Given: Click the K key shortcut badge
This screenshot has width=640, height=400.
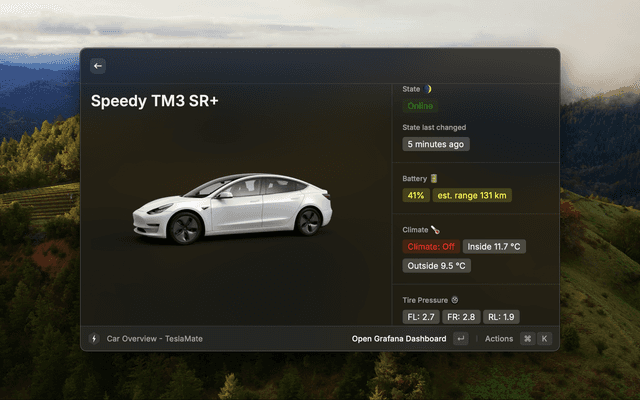Looking at the screenshot, I should [x=544, y=339].
